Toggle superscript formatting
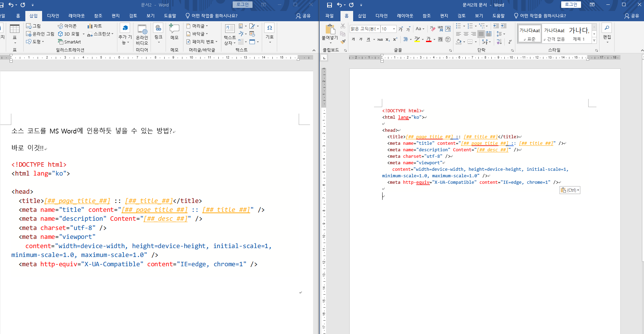 [x=395, y=39]
